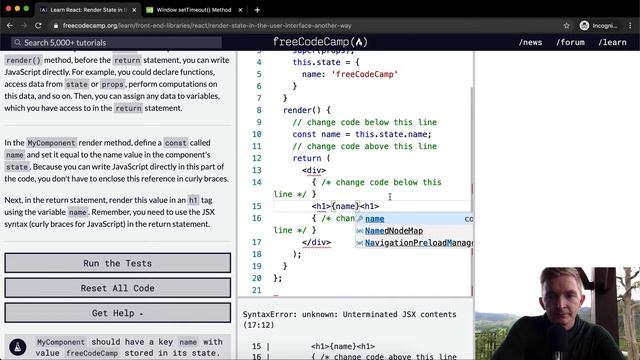Open a new browser tab with the plus button

[x=257, y=10]
